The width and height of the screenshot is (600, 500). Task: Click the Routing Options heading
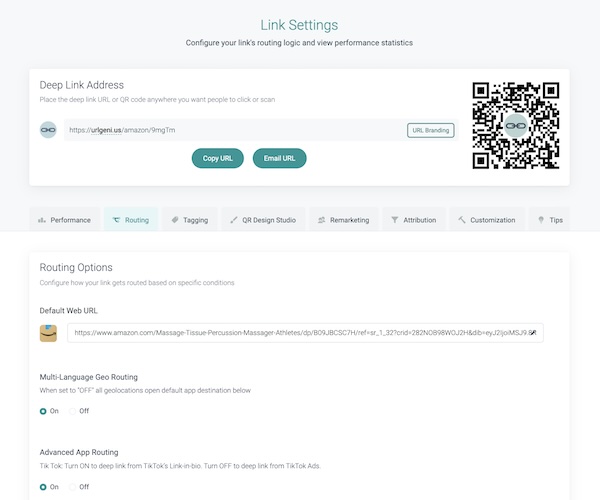click(76, 267)
